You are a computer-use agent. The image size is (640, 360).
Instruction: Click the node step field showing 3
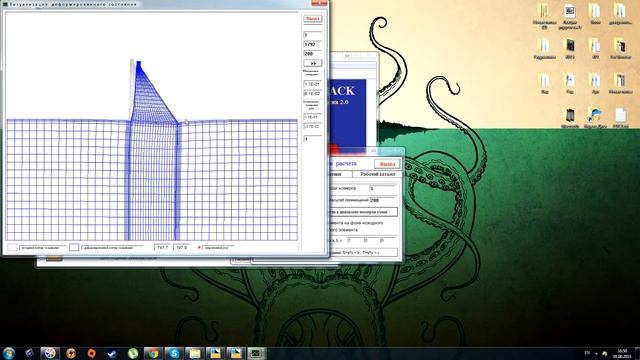point(383,189)
